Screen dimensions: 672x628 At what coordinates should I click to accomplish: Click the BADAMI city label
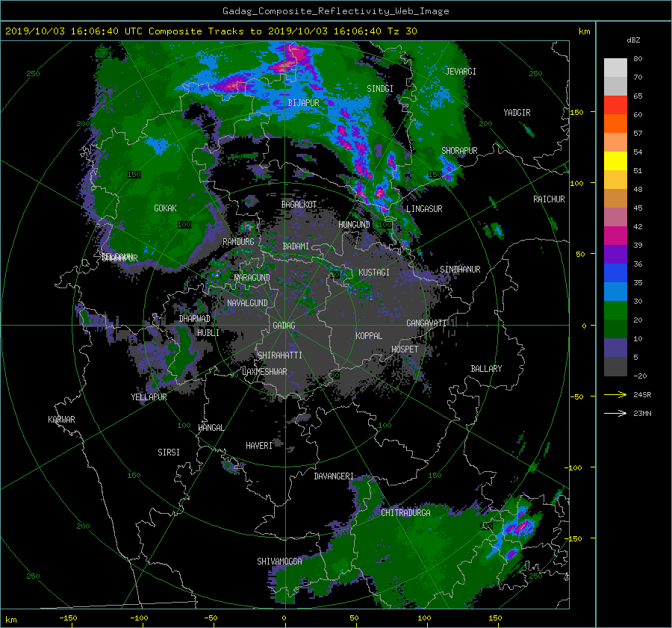[x=296, y=246]
